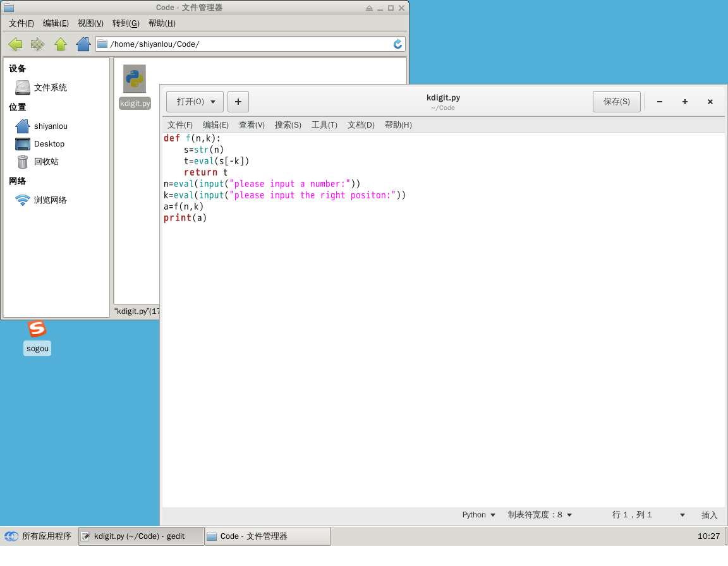Open 浏览网络 network browser in sidebar

pyautogui.click(x=41, y=200)
